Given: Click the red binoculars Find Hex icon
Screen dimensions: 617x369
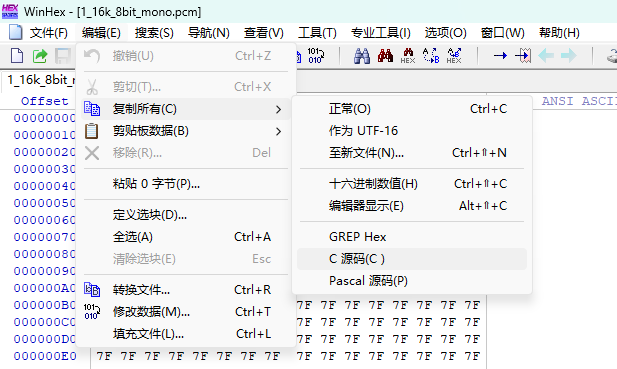Looking at the screenshot, I should click(385, 56).
